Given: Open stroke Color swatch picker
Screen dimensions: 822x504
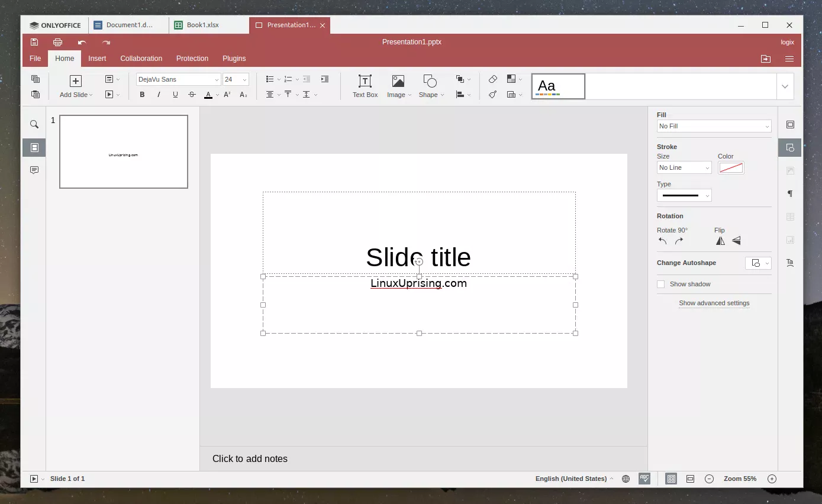Looking at the screenshot, I should pyautogui.click(x=731, y=168).
